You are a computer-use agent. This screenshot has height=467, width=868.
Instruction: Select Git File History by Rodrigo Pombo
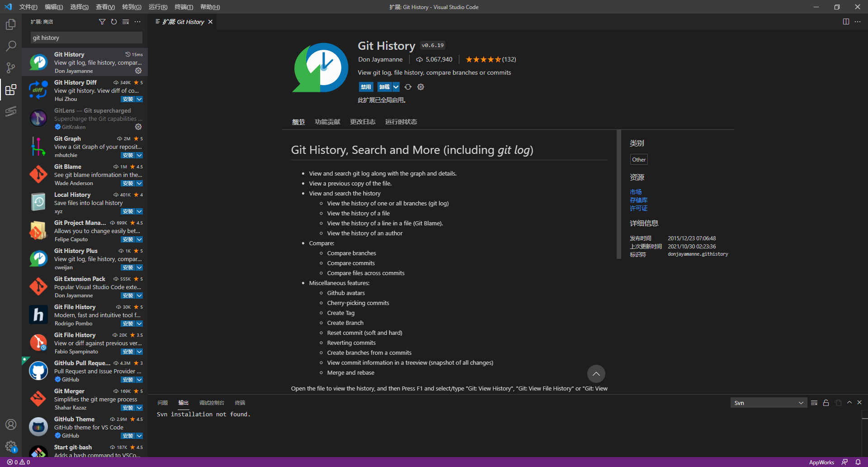click(x=85, y=315)
